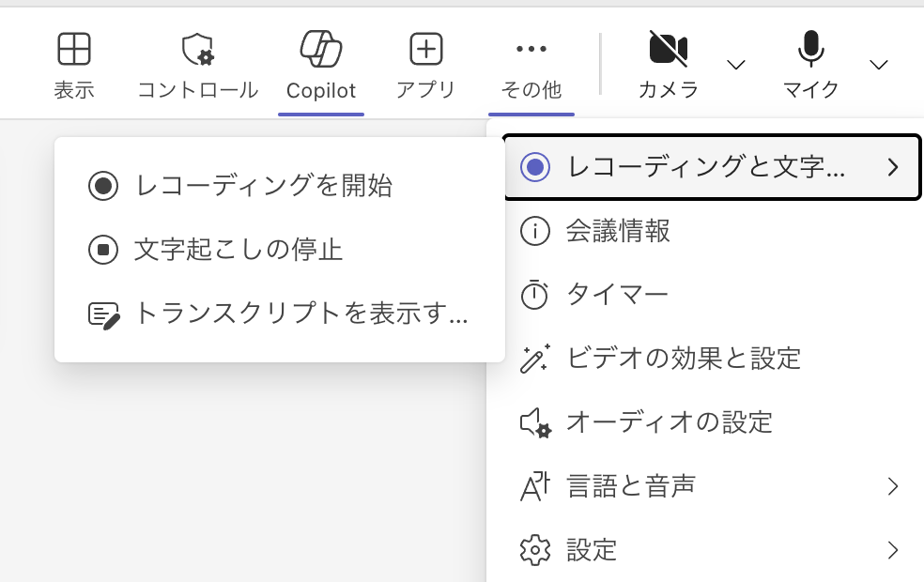
Task: Turn on the カメラ toggle
Action: [x=669, y=49]
